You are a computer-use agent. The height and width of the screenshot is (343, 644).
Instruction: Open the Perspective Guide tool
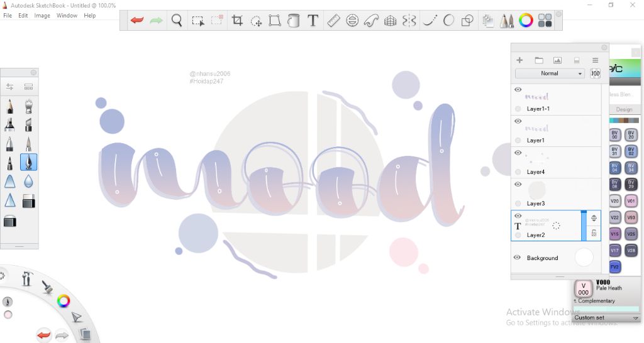coord(390,21)
